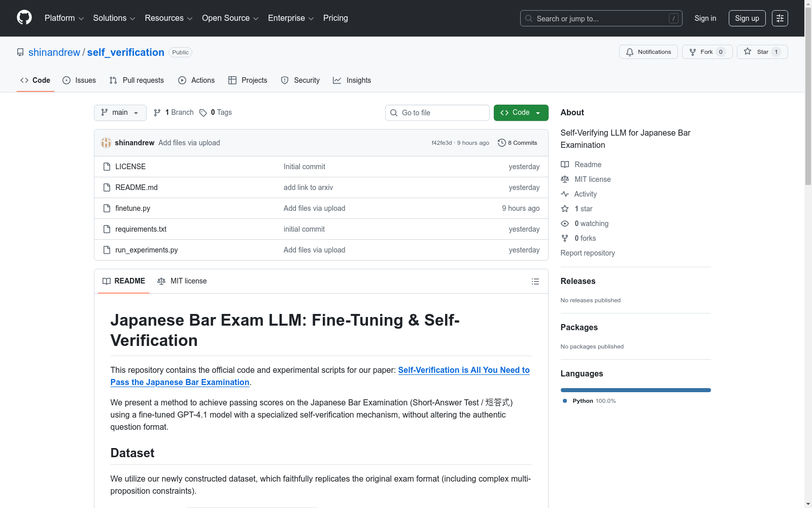Click the scale icon beside MIT license

point(565,179)
